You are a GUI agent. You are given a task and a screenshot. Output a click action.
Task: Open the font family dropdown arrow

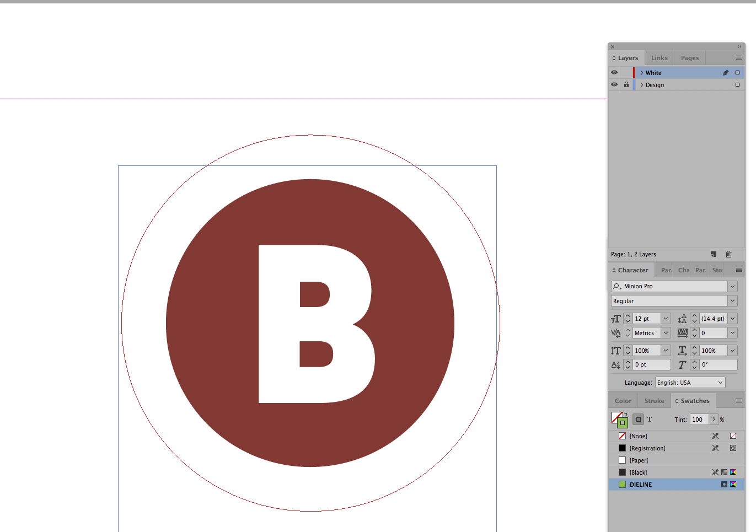coord(733,287)
